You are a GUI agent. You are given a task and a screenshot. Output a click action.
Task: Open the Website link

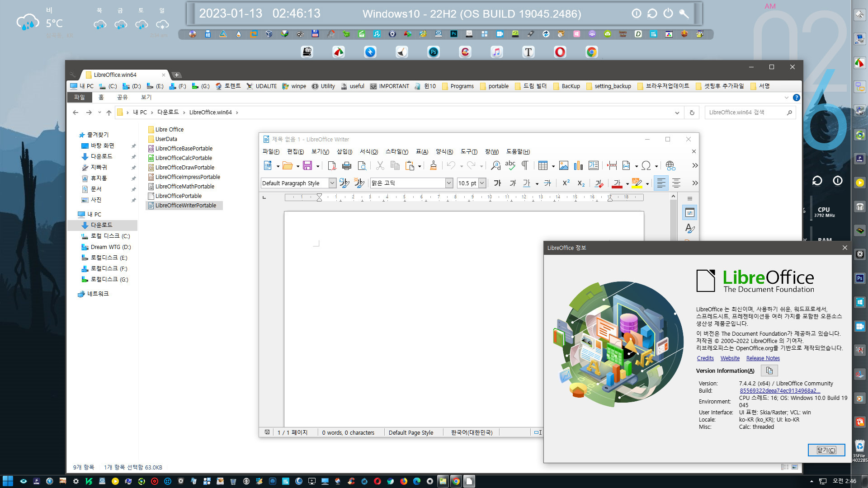(730, 358)
